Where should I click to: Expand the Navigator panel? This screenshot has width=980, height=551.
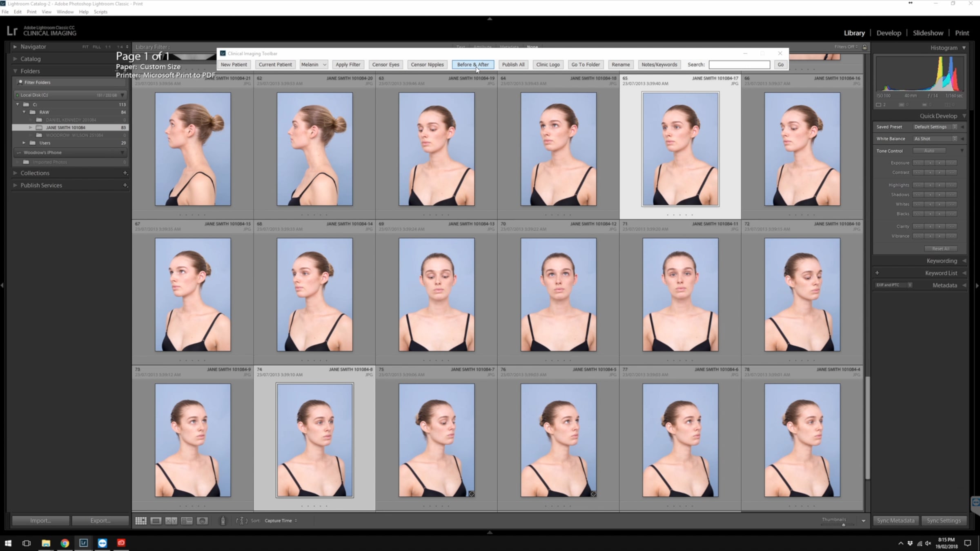tap(15, 47)
